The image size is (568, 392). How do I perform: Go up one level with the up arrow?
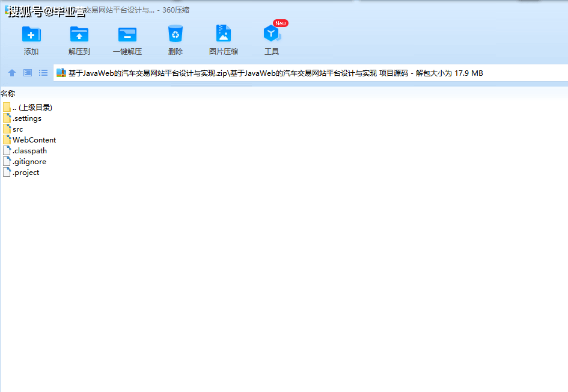12,73
